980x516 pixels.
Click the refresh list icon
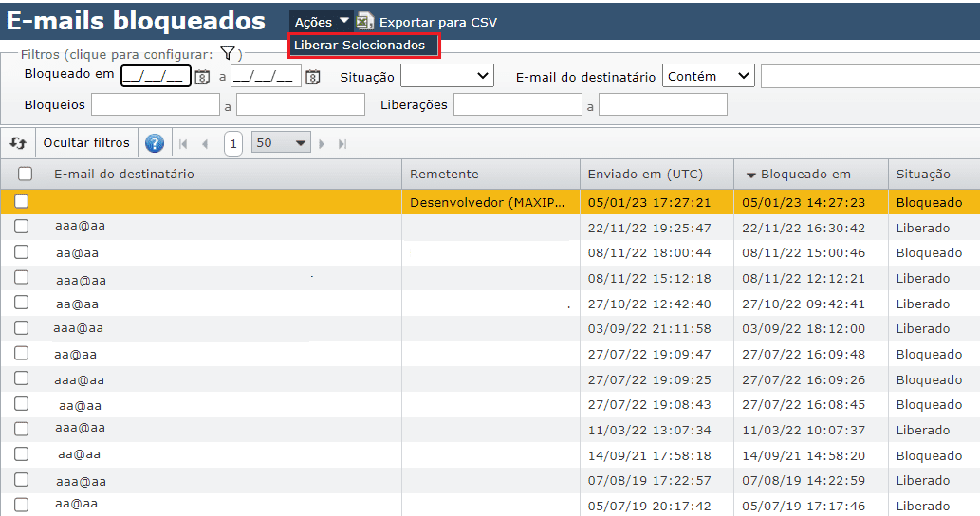pos(18,143)
